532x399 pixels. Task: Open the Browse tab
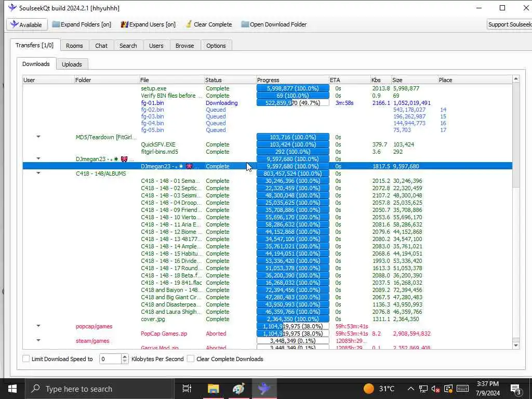point(184,46)
